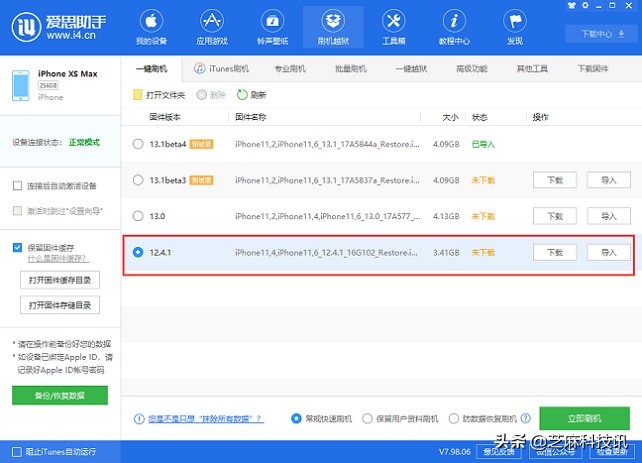Switch to the 一键刷机 tab

coord(151,68)
